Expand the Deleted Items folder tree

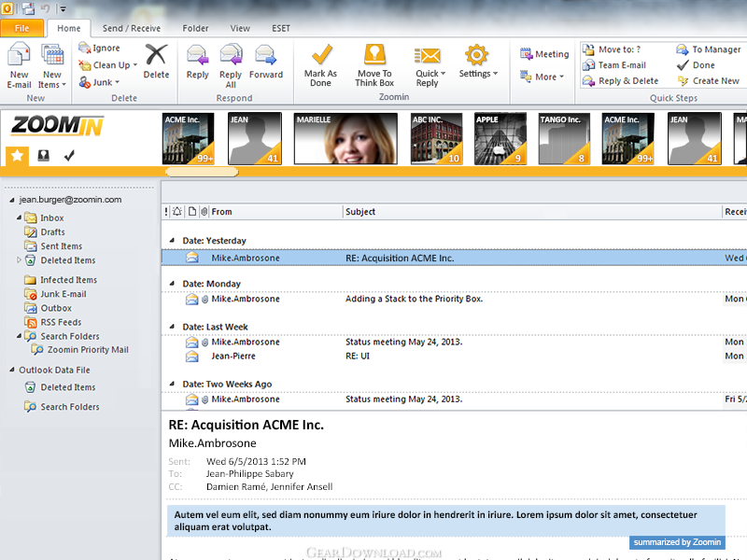coord(20,260)
